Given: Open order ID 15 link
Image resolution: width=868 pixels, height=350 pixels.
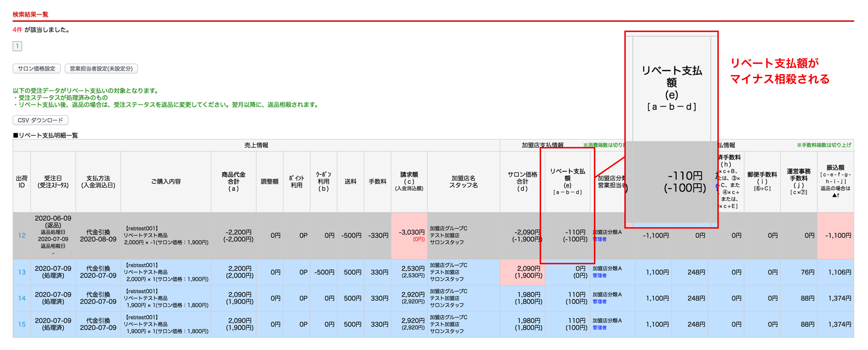Looking at the screenshot, I should [22, 324].
